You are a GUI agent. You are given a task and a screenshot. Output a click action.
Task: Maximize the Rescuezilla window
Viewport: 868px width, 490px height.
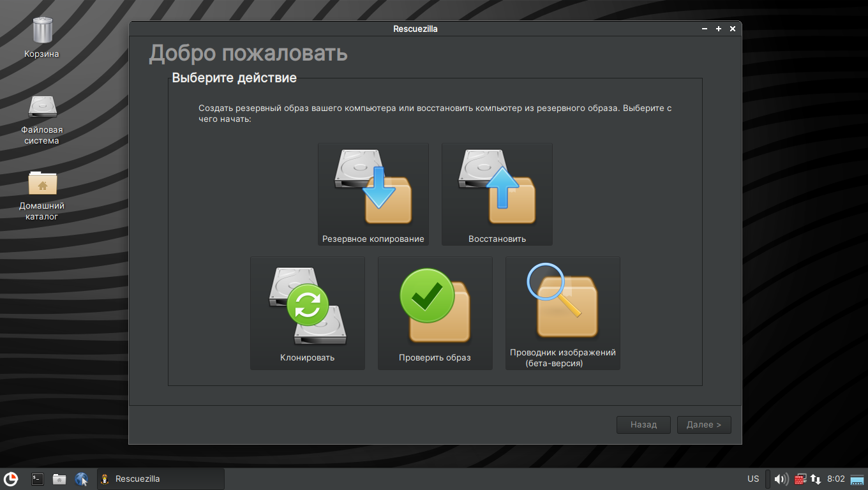point(719,29)
